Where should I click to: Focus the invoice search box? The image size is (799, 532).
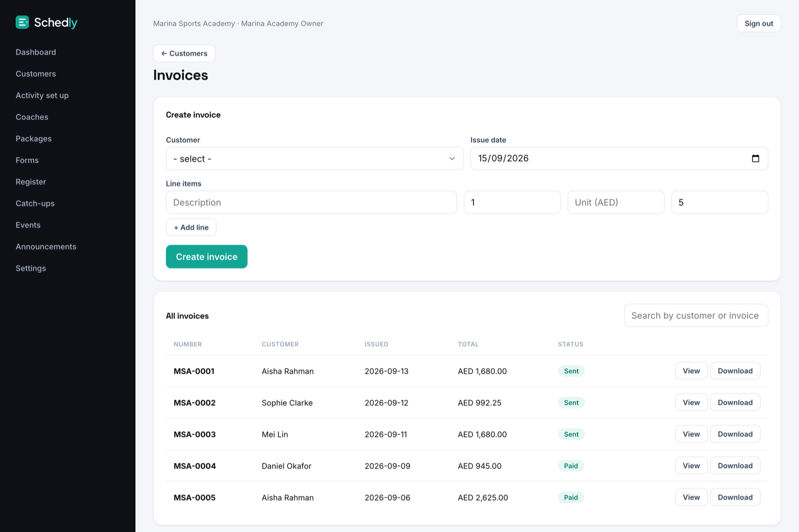click(x=696, y=315)
